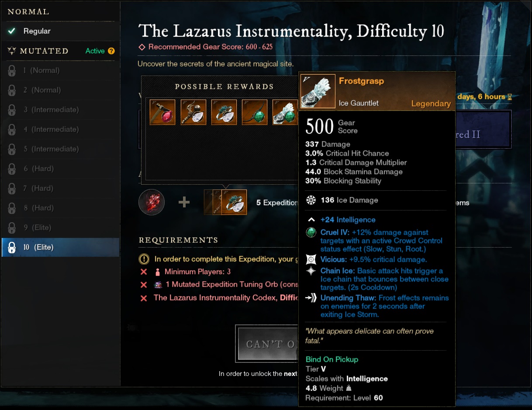Click the green amulet reward icon
532x410 pixels.
click(255, 112)
